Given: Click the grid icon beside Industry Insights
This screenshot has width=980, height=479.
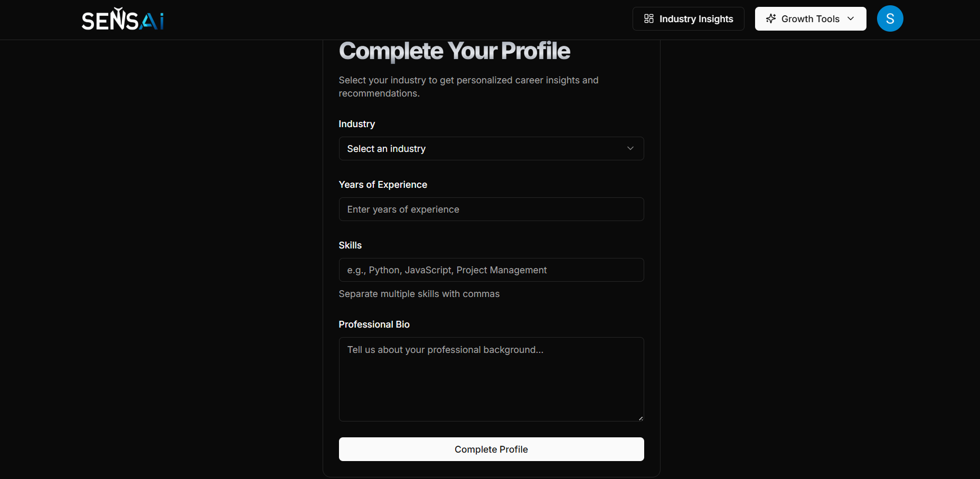Looking at the screenshot, I should (x=648, y=18).
